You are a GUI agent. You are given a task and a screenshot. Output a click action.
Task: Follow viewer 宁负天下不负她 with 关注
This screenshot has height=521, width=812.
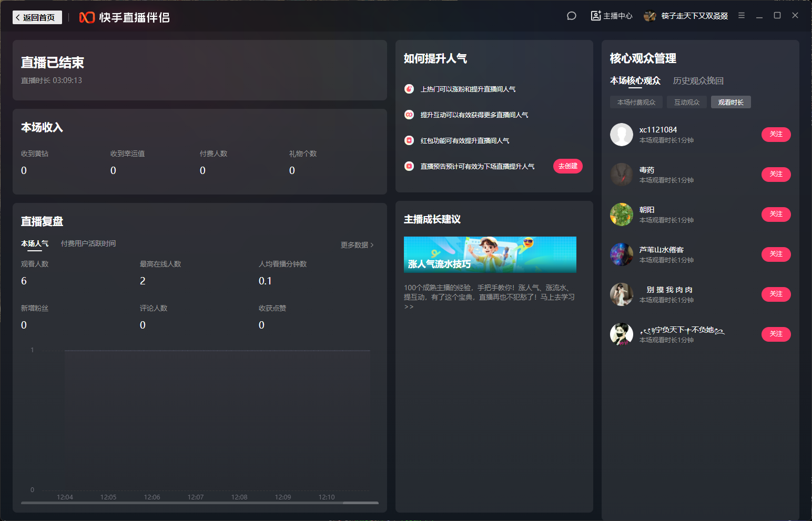click(776, 334)
